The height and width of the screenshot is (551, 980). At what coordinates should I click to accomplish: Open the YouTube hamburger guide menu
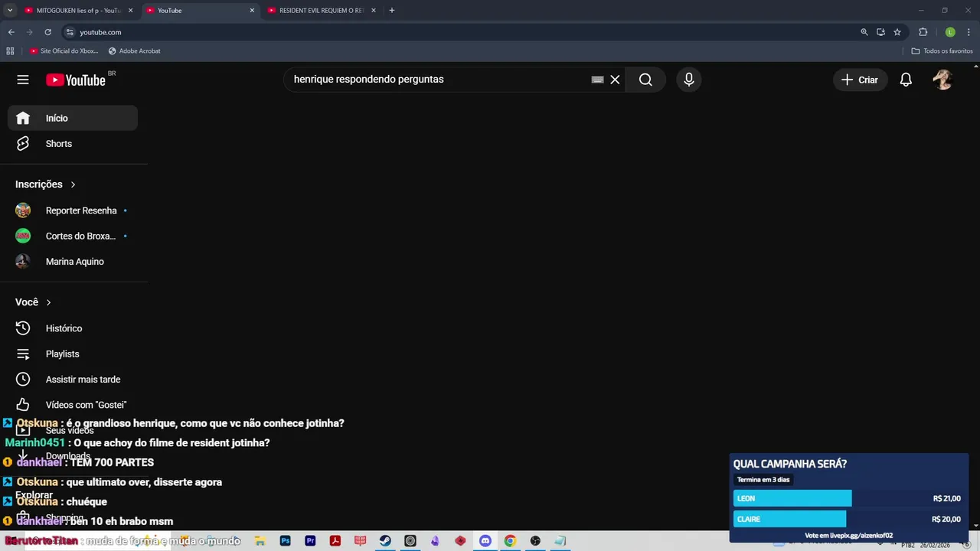23,80
